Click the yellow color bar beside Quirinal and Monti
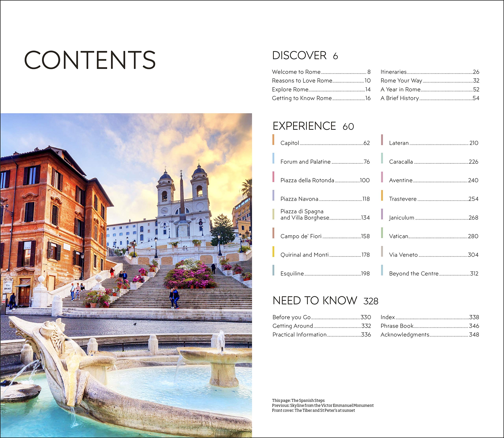Viewport: 504px width, 438px height. (x=273, y=251)
